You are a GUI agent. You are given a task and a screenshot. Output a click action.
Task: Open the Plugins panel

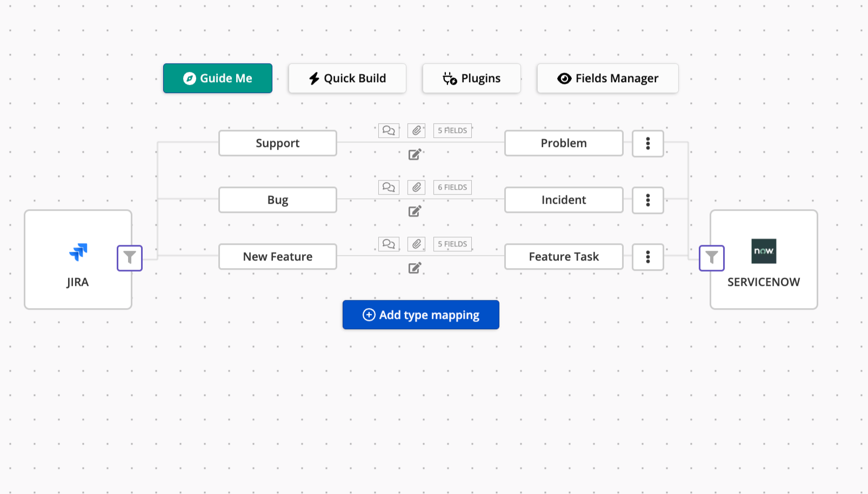pos(471,78)
